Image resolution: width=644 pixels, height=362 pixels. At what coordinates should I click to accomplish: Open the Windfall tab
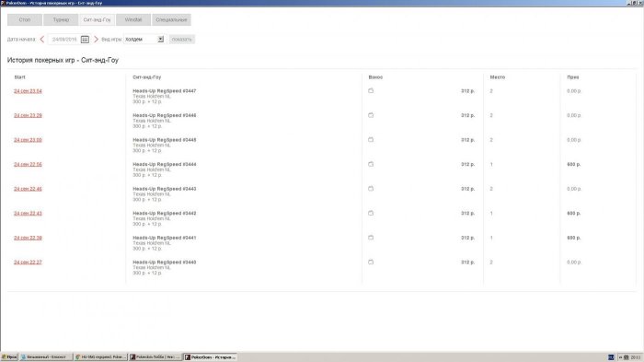(x=133, y=19)
